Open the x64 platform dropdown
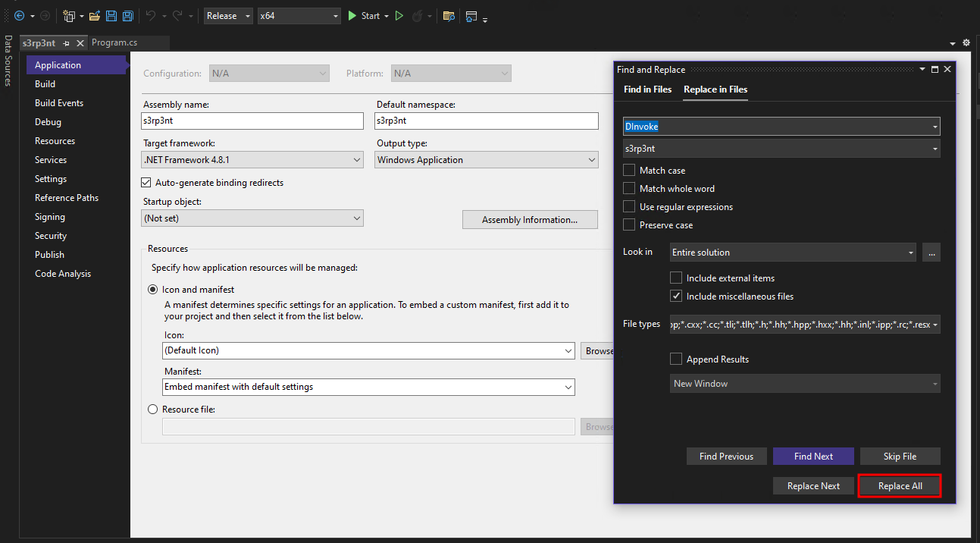980x543 pixels. click(x=299, y=16)
